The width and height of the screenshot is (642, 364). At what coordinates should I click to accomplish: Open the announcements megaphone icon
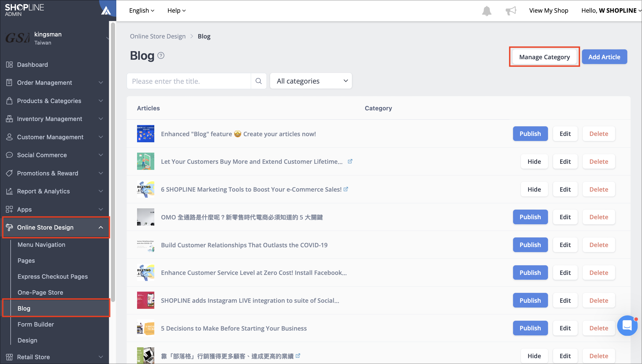[x=511, y=11]
